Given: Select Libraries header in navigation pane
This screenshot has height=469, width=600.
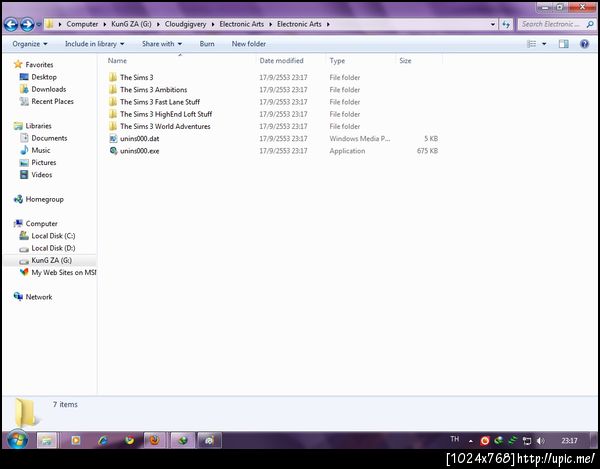Looking at the screenshot, I should point(38,126).
